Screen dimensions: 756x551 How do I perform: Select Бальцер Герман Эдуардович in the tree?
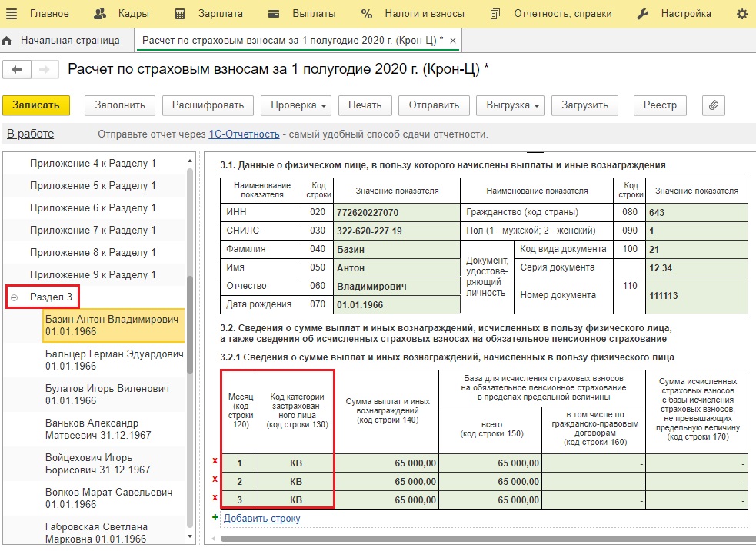click(x=115, y=360)
